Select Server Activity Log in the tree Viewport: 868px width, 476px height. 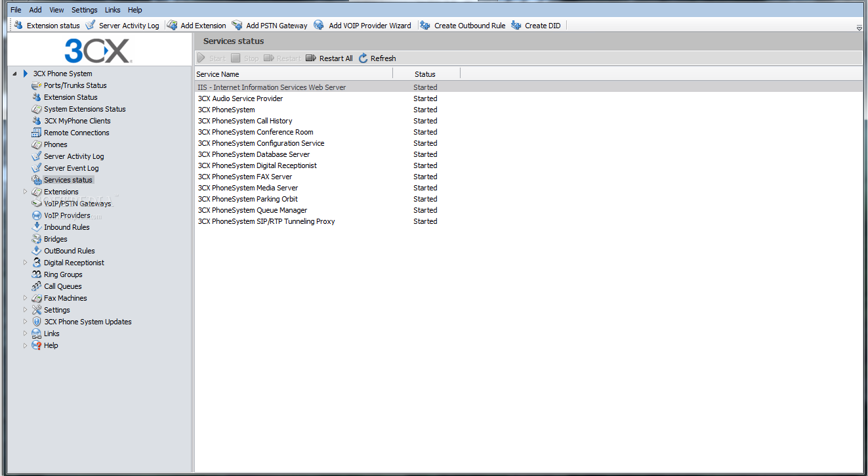(x=73, y=156)
